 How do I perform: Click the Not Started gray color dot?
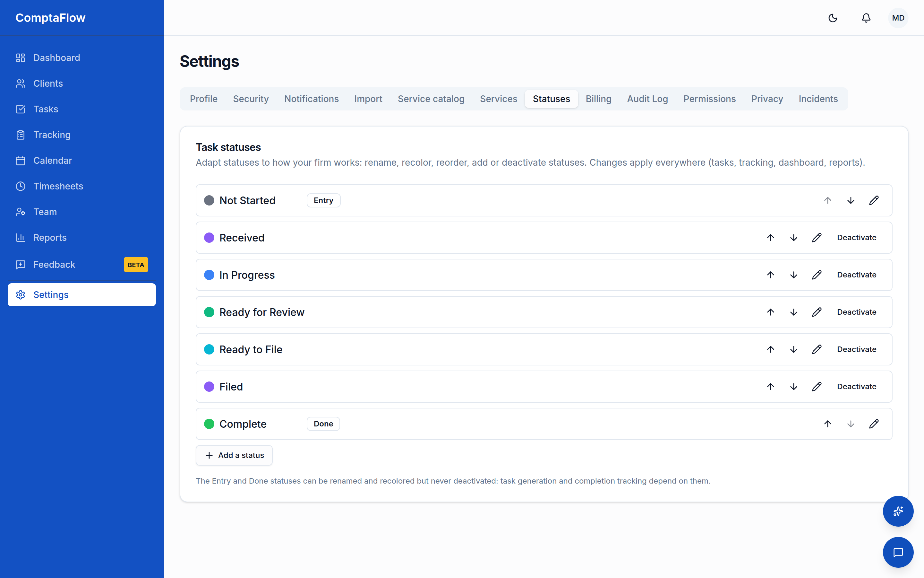click(x=209, y=200)
